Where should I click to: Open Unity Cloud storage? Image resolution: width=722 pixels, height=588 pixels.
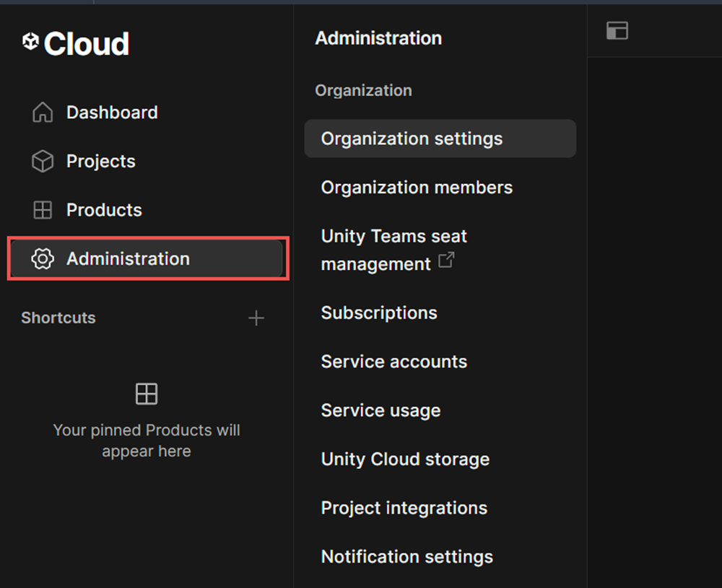[405, 459]
